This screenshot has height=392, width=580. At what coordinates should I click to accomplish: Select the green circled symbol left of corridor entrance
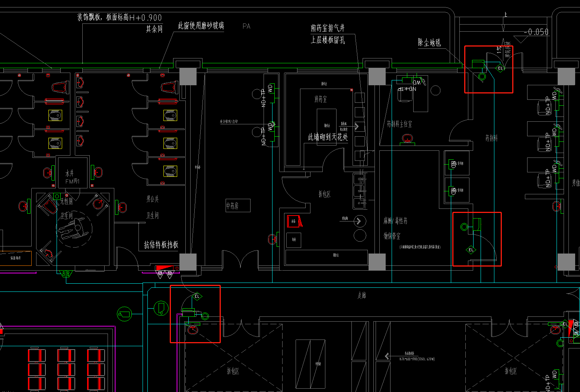(x=161, y=308)
